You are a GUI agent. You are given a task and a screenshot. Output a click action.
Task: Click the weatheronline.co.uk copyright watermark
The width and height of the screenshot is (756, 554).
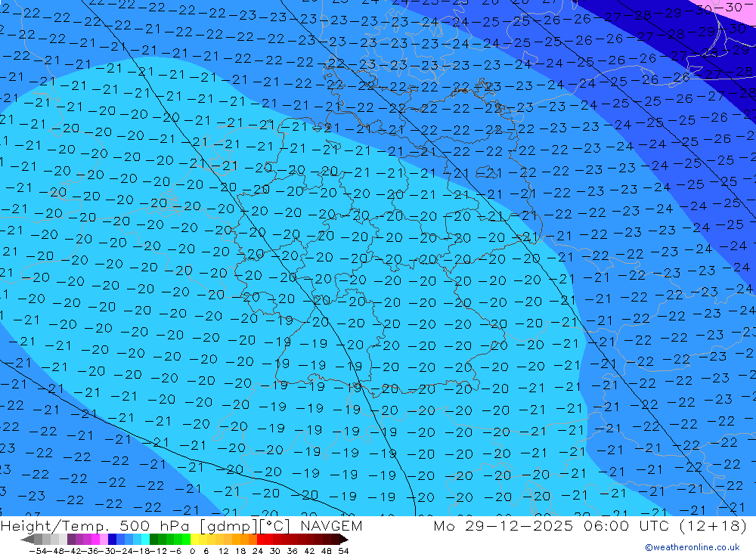tap(692, 547)
